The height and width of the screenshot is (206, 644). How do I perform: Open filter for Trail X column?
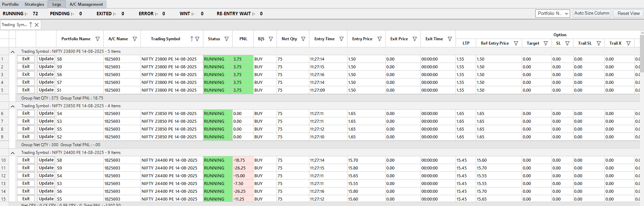coord(628,43)
